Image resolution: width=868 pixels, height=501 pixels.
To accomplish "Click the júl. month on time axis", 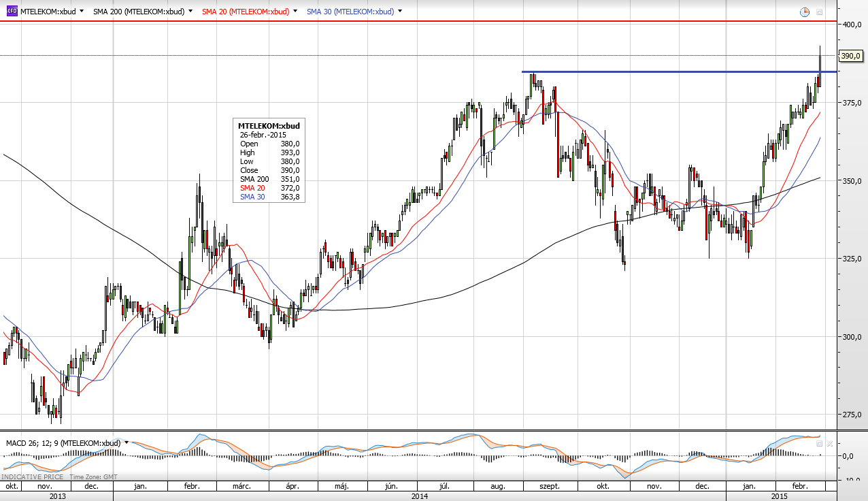I will [x=446, y=487].
